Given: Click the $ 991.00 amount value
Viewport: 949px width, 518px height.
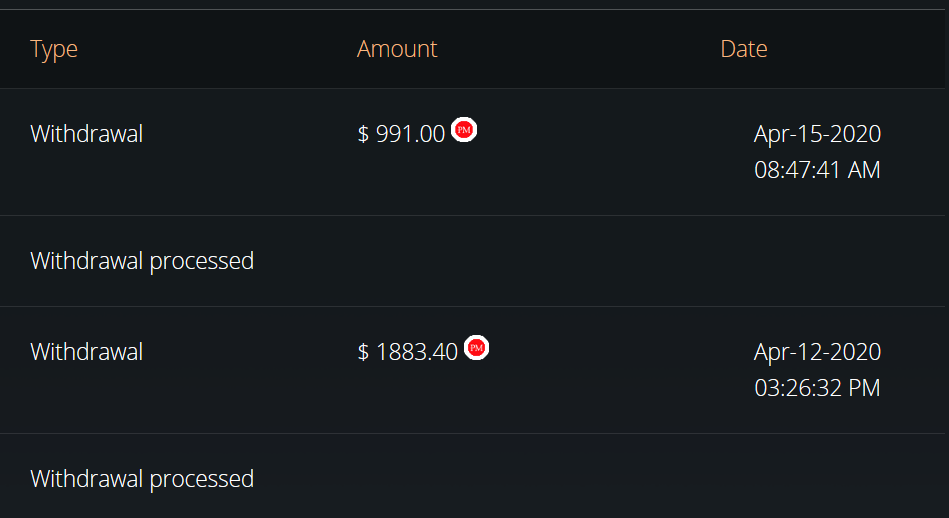Looking at the screenshot, I should point(401,134).
